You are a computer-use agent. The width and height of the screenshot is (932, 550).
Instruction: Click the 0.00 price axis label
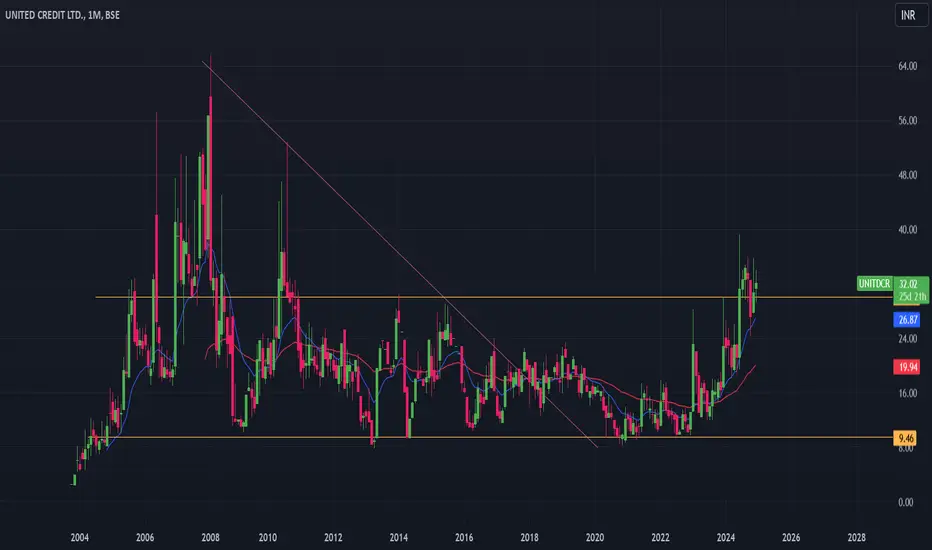pyautogui.click(x=906, y=502)
